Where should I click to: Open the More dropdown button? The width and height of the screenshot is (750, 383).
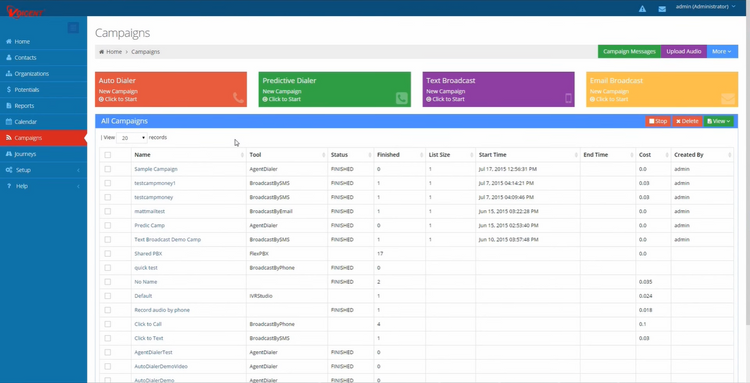(x=722, y=52)
